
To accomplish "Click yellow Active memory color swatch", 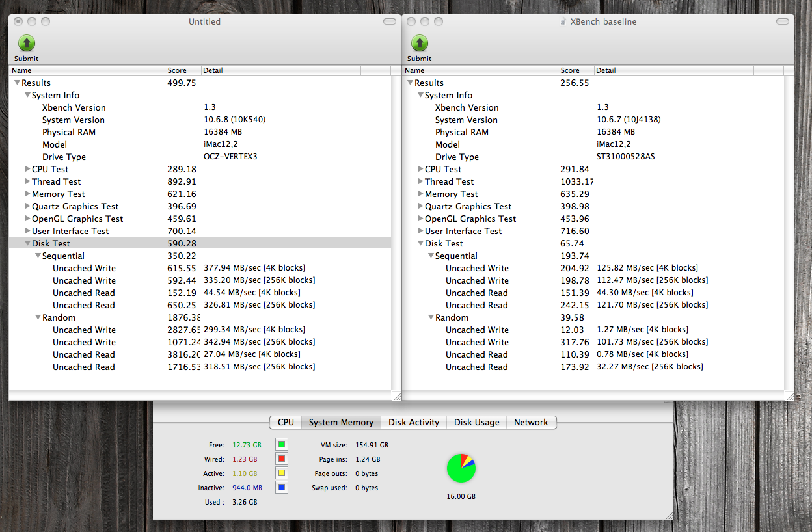I will point(282,473).
